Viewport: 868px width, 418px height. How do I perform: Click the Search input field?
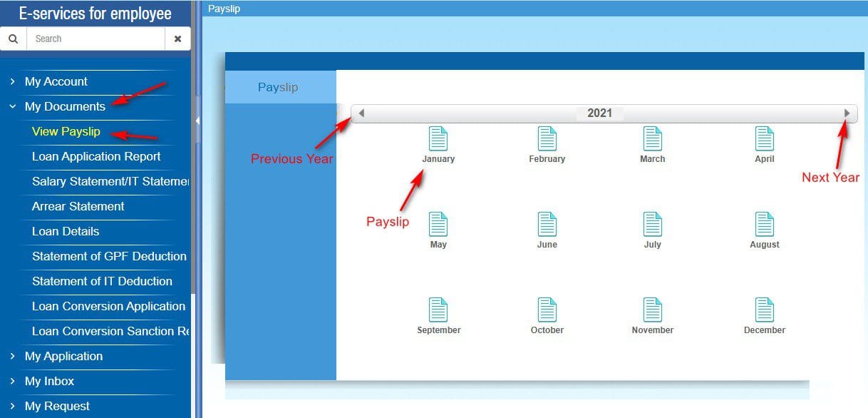(x=95, y=39)
